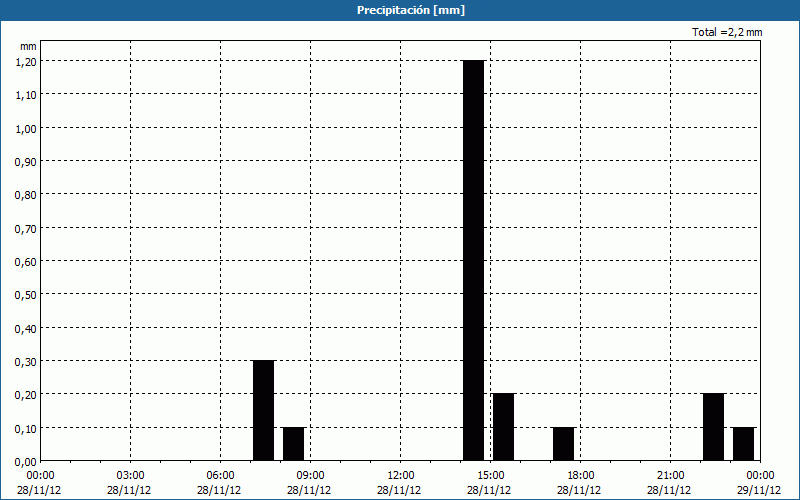Click the 21:00 x-axis time label
800x500 pixels.
tap(670, 476)
